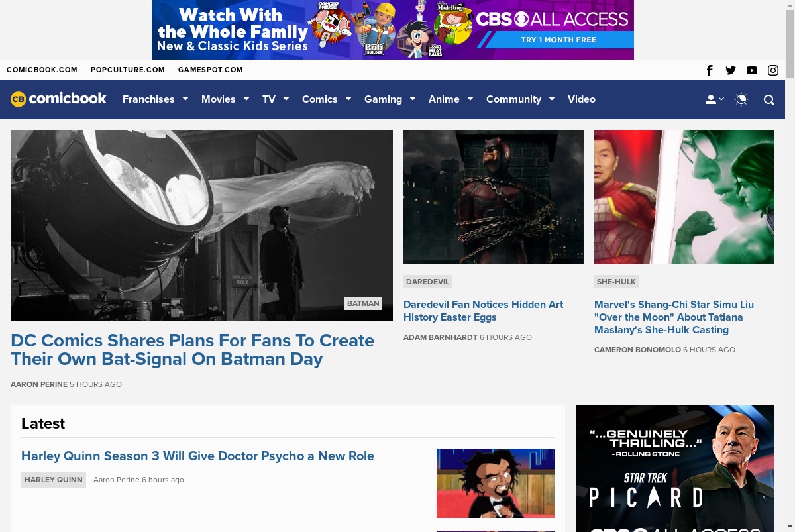795x532 pixels.
Task: Toggle dark mode sun icon
Action: tap(741, 99)
